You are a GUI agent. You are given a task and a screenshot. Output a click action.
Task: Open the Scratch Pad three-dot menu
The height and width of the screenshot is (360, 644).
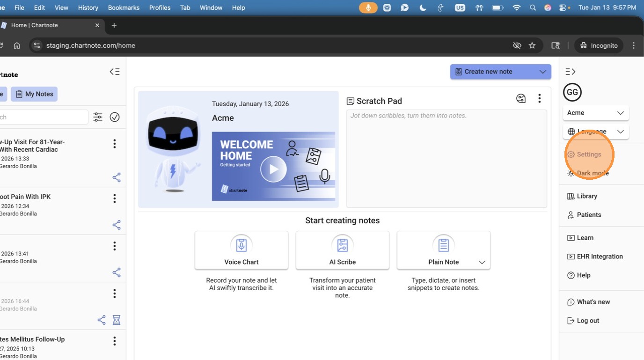click(x=540, y=98)
